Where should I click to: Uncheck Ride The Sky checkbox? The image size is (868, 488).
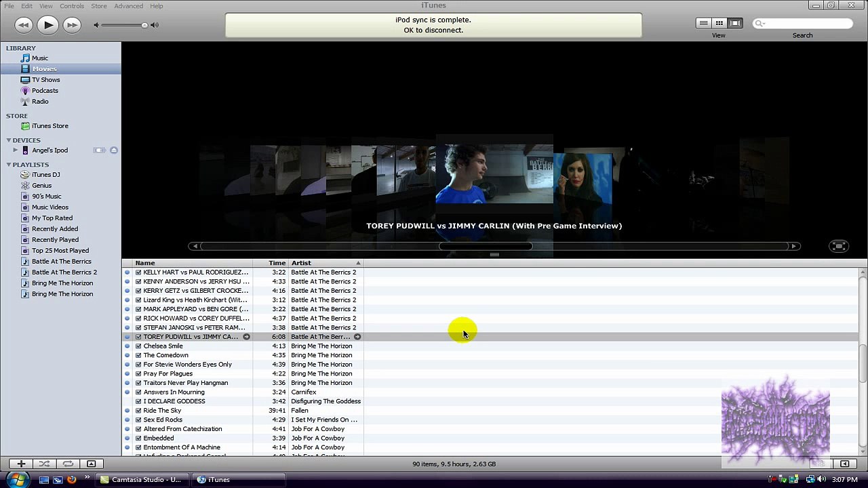[x=138, y=411]
